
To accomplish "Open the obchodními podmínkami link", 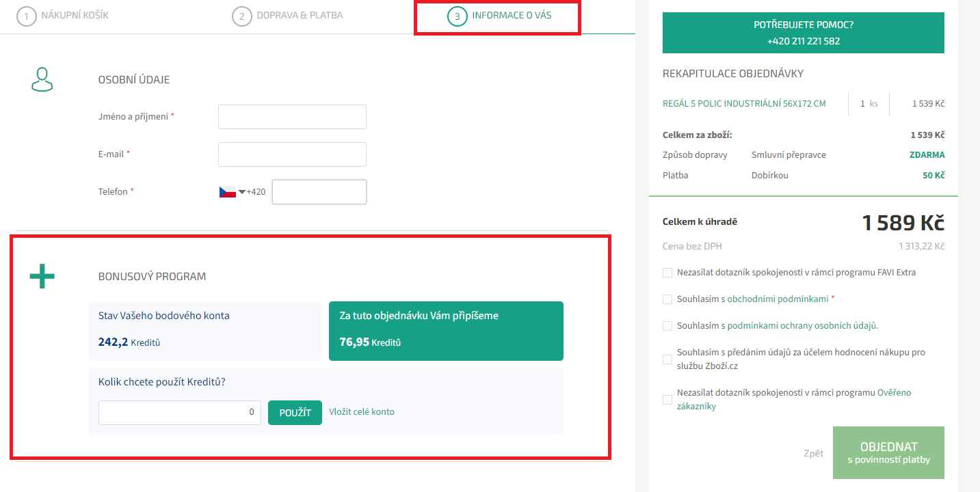I will coord(778,299).
